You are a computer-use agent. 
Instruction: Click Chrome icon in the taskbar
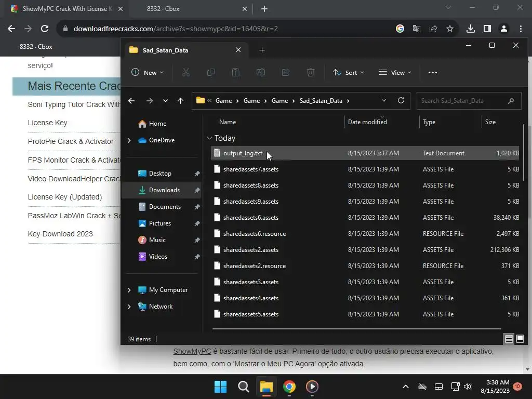pos(289,387)
